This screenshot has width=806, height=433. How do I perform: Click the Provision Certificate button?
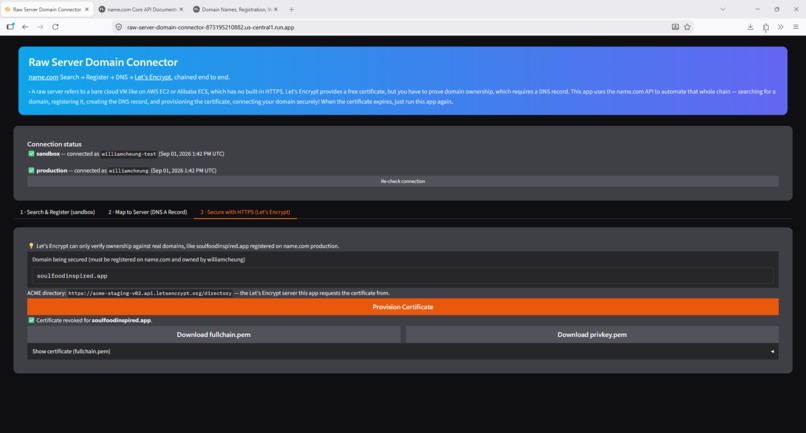pyautogui.click(x=402, y=307)
